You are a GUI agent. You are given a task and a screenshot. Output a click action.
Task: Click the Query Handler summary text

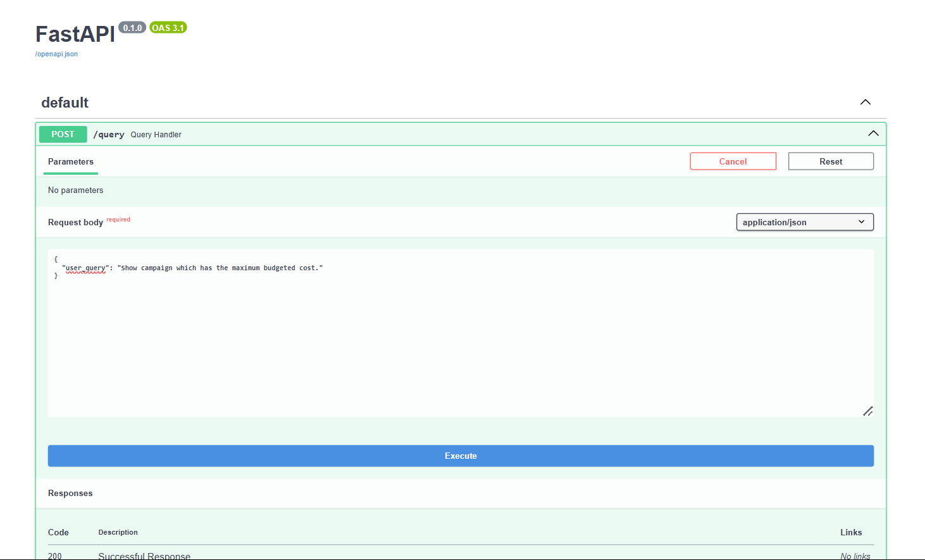(156, 135)
